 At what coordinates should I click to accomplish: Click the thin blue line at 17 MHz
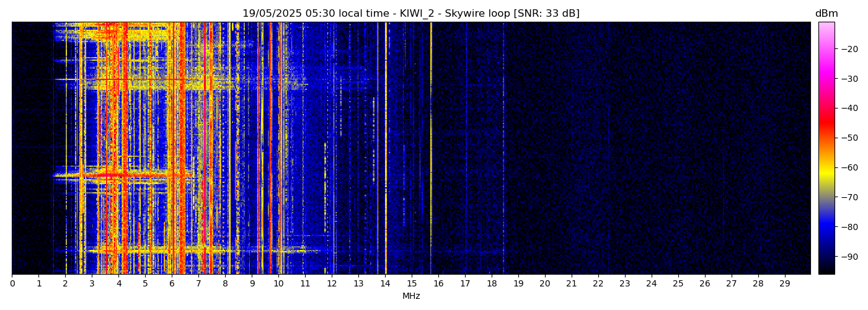[x=466, y=149]
